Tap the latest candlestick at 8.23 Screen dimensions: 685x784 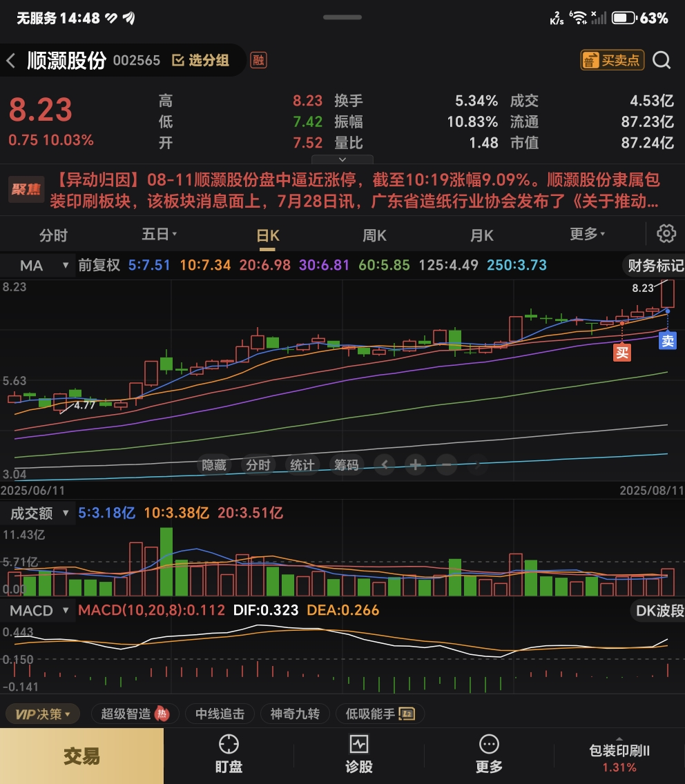click(x=668, y=294)
